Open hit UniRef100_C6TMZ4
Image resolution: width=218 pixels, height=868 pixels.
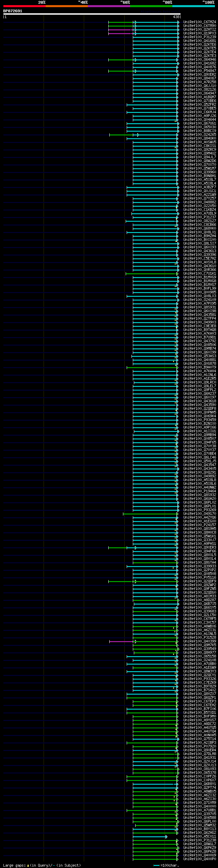200,22
